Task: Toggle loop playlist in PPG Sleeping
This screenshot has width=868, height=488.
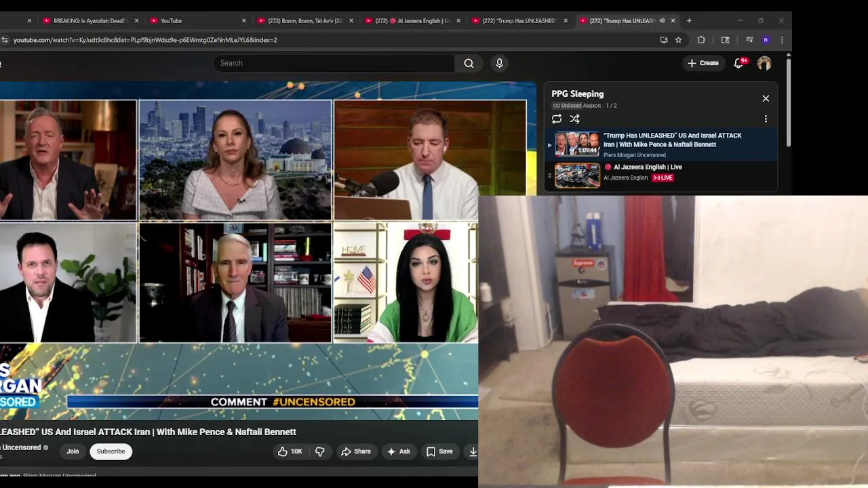Action: coord(557,119)
